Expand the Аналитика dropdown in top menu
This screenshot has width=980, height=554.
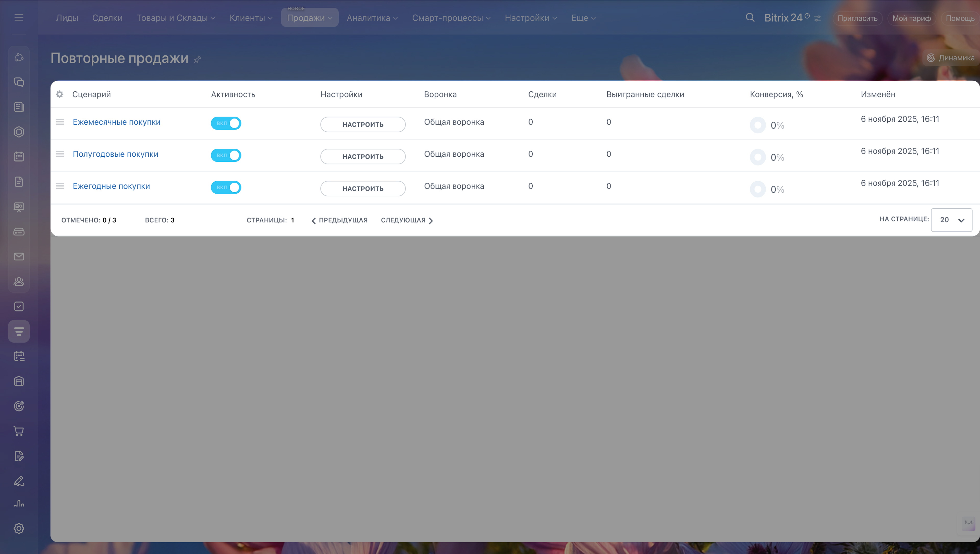372,18
